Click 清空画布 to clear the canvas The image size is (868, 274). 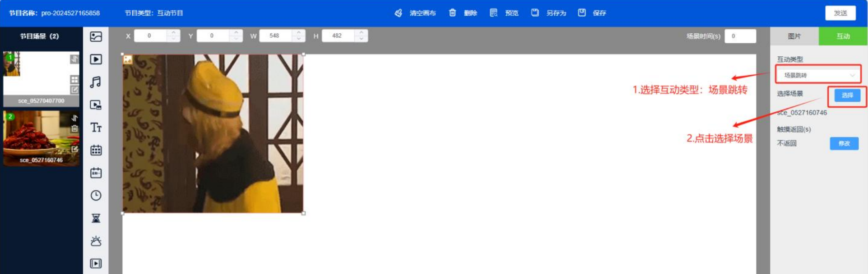pos(417,13)
